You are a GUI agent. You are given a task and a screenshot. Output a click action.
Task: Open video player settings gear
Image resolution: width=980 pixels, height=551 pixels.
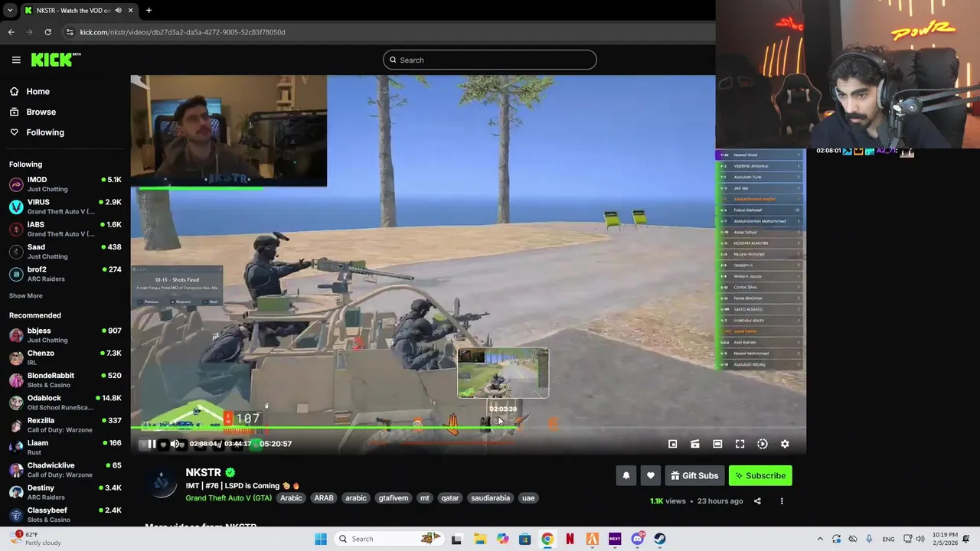click(785, 444)
